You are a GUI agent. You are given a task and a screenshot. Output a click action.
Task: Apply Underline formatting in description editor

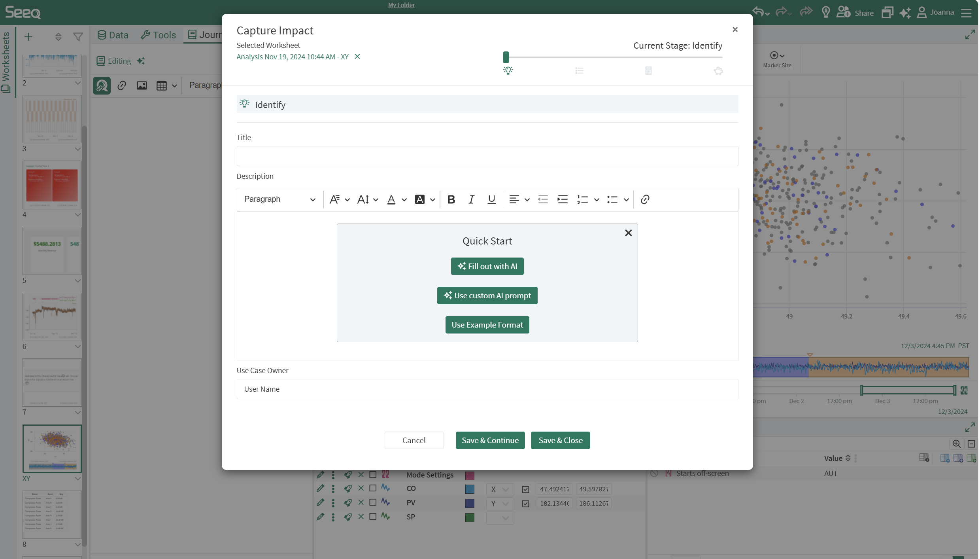click(x=491, y=199)
